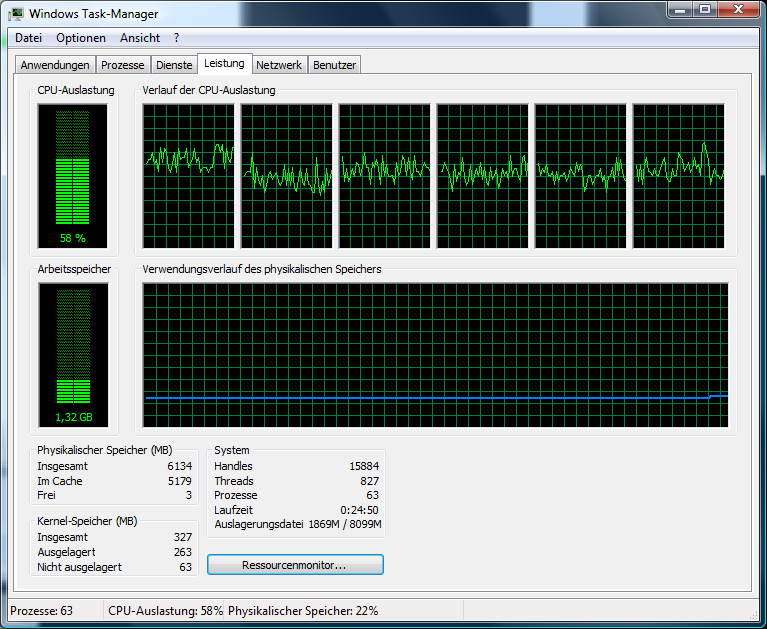Switch to the Anwendungen tab
Image resolution: width=767 pixels, height=629 pixels.
click(x=55, y=65)
